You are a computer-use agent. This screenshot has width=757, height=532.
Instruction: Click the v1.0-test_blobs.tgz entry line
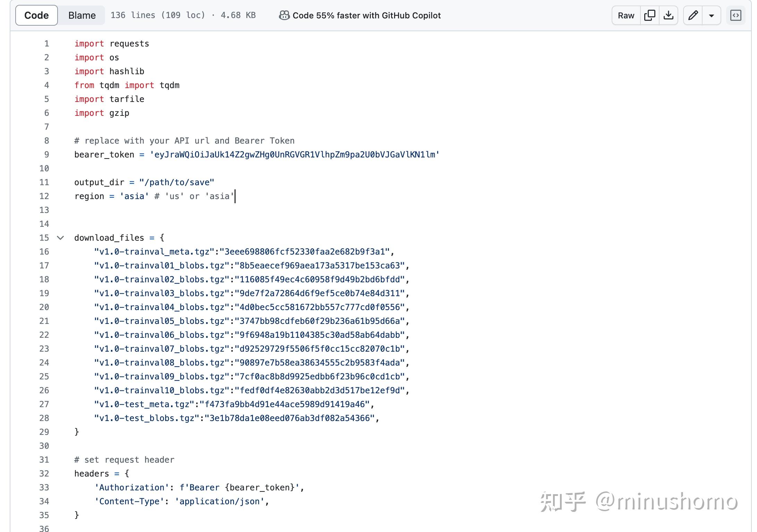(236, 418)
